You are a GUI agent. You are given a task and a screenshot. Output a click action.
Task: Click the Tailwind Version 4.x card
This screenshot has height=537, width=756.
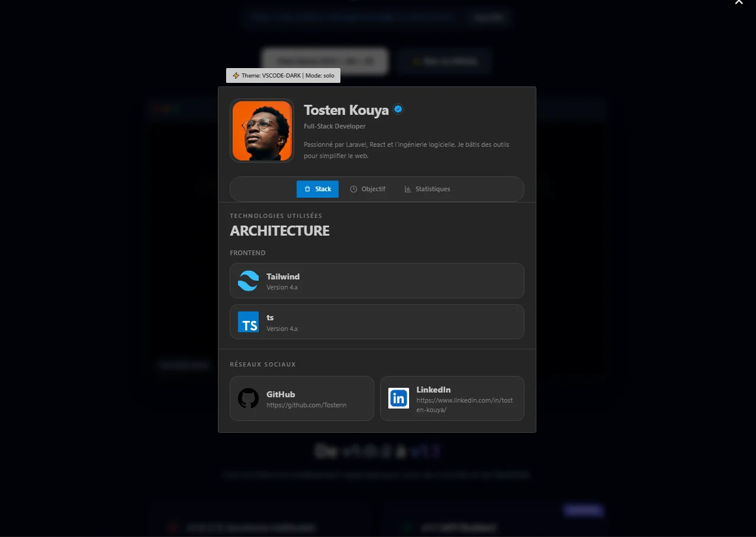377,281
